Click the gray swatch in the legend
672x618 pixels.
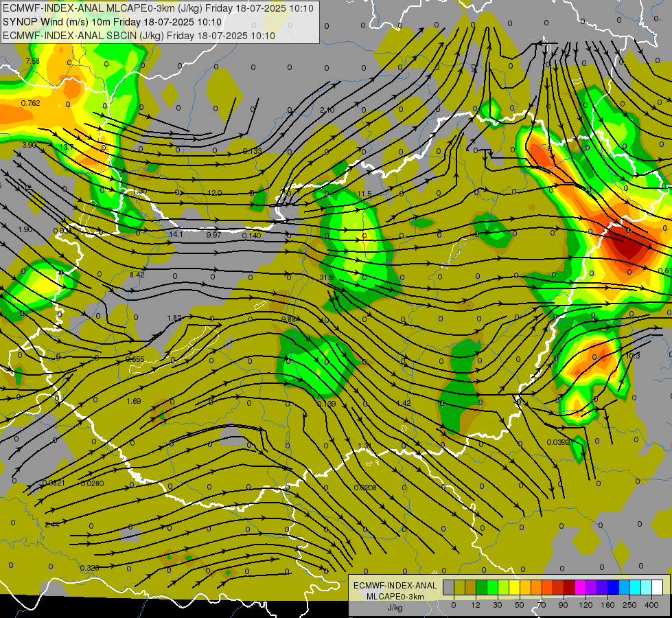tap(449, 588)
